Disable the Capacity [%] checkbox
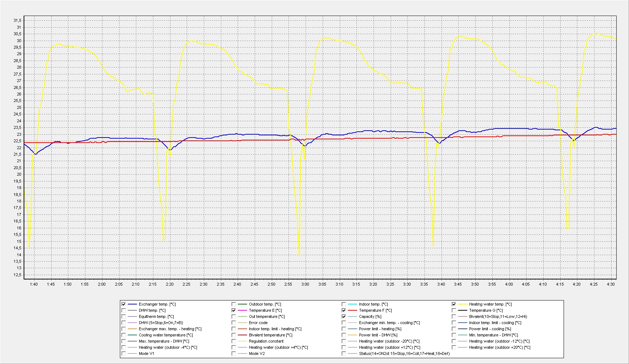629x364 pixels. coord(344,316)
